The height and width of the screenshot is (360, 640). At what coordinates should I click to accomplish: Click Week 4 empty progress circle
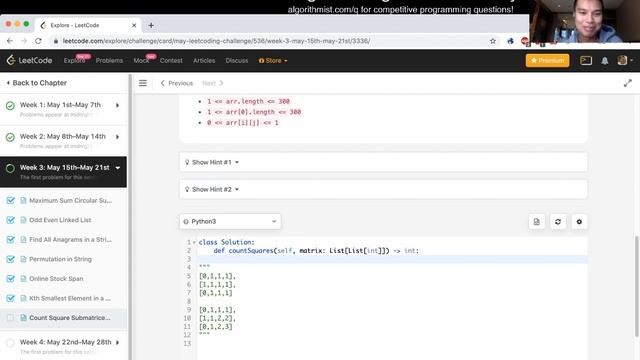(x=10, y=343)
